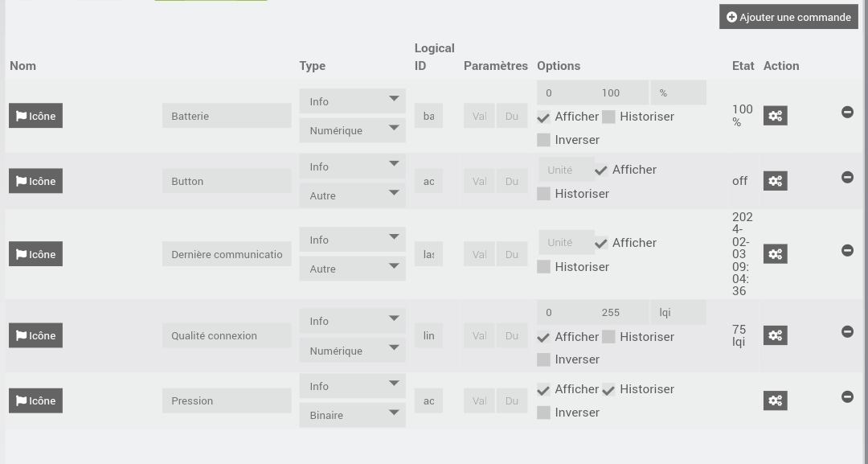
Task: Toggle Inverser checkbox in Pression row
Action: (x=544, y=413)
